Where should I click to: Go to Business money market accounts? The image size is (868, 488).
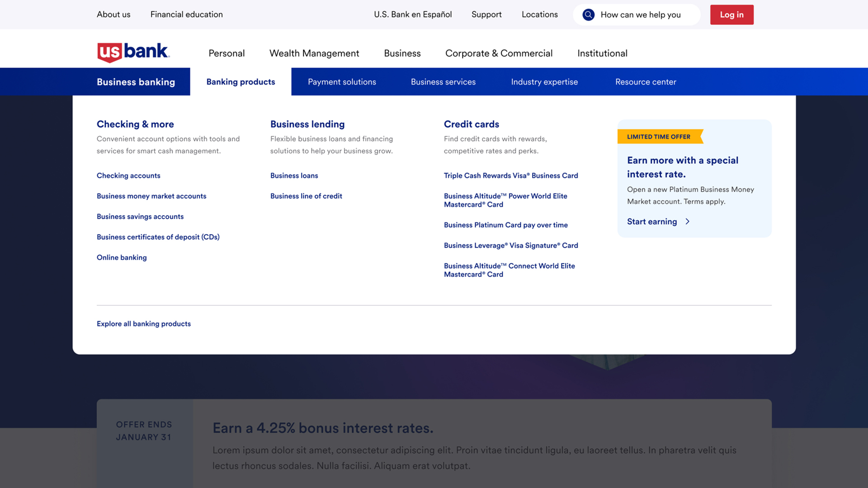click(x=151, y=196)
